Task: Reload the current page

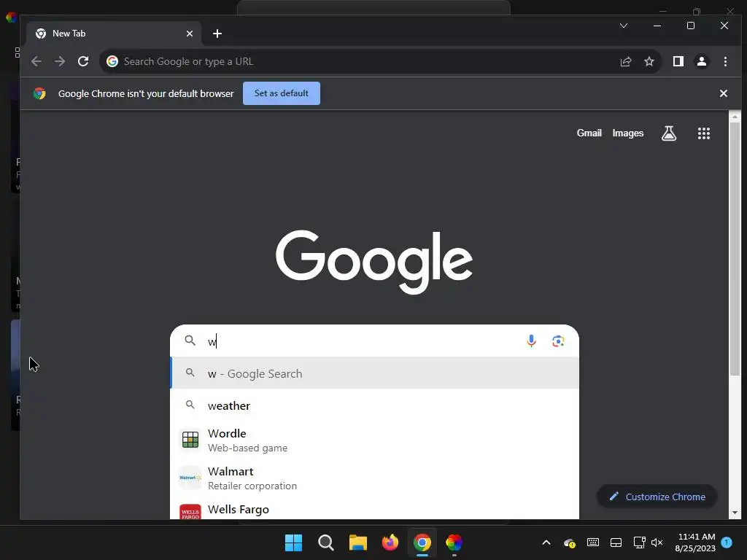Action: pos(83,61)
